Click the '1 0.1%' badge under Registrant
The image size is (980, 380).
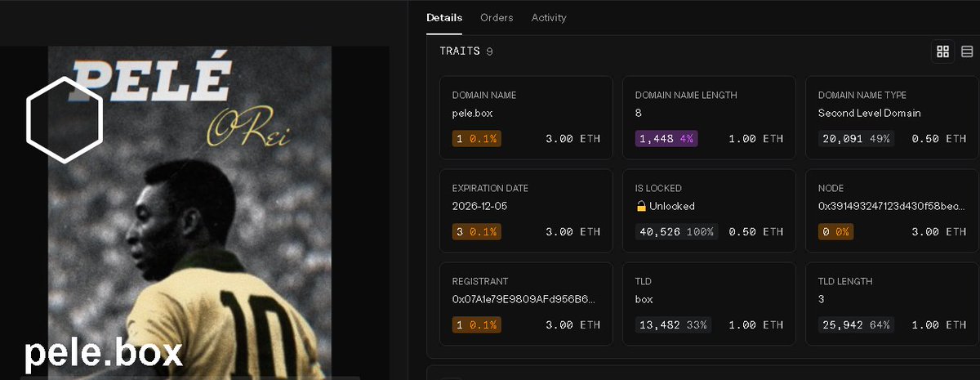477,325
